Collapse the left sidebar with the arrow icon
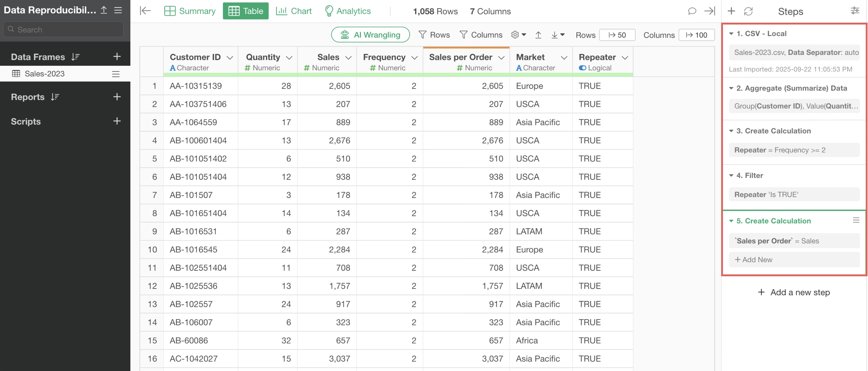Viewport: 868px width, 371px height. tap(145, 11)
